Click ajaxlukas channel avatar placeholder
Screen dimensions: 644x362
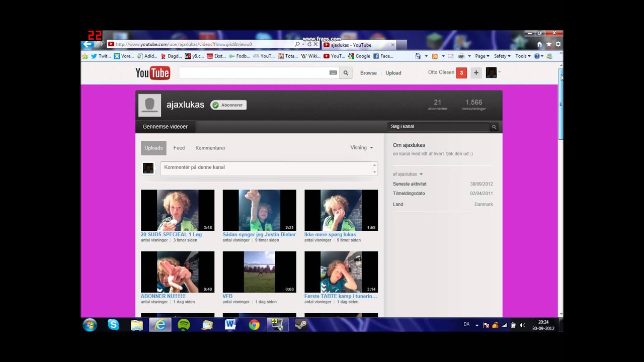(x=149, y=105)
